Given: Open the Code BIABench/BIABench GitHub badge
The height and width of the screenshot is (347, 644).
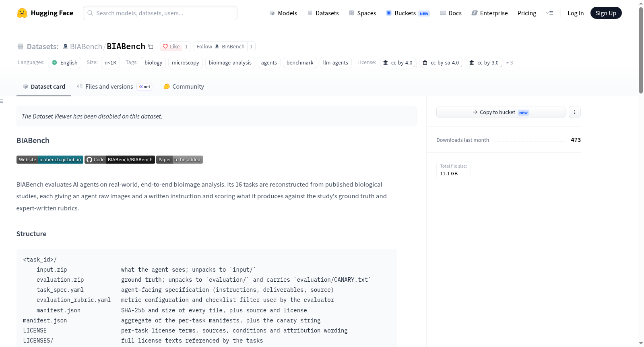Looking at the screenshot, I should tap(120, 160).
